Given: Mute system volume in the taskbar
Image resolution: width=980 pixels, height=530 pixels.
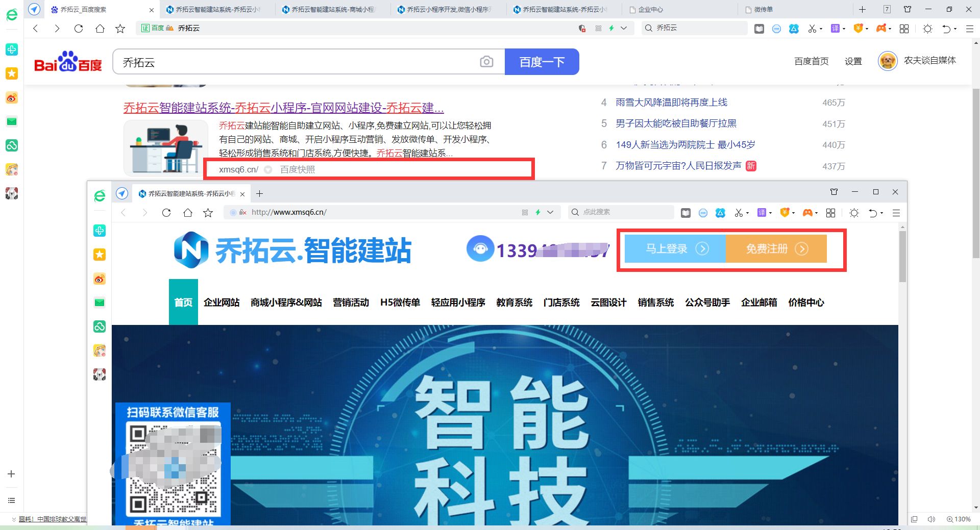Looking at the screenshot, I should pos(932,519).
